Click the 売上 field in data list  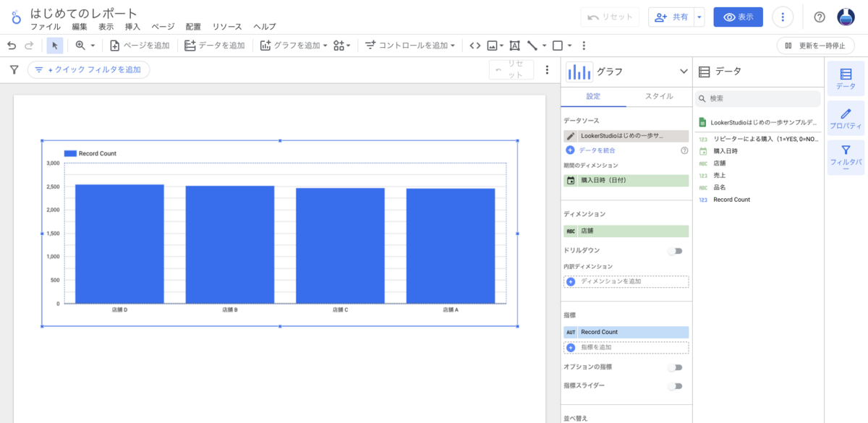[x=719, y=175]
